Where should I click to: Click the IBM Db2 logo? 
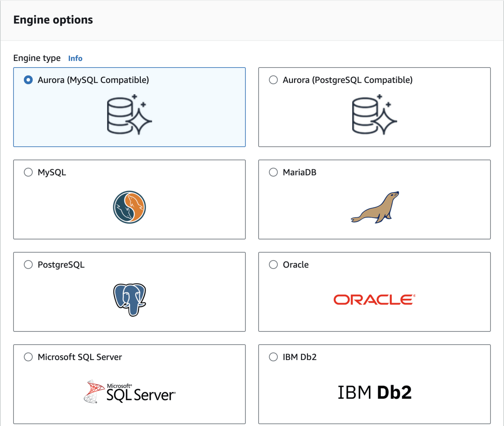pos(375,392)
